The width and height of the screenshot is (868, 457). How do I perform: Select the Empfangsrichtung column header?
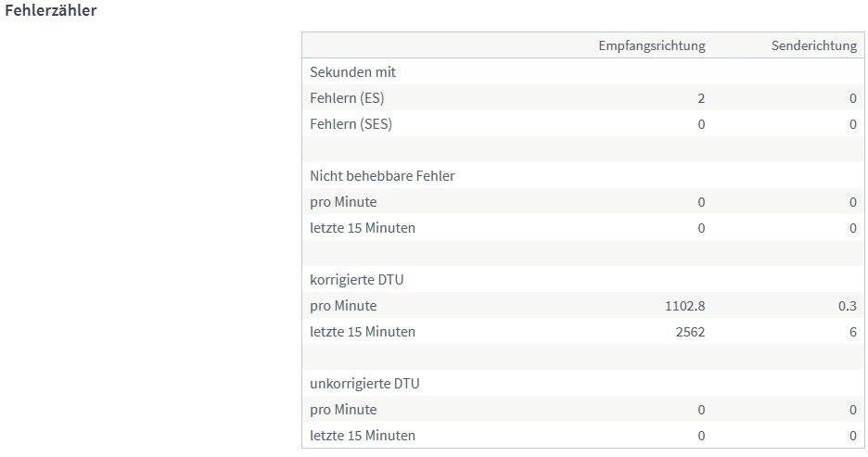[x=651, y=45]
